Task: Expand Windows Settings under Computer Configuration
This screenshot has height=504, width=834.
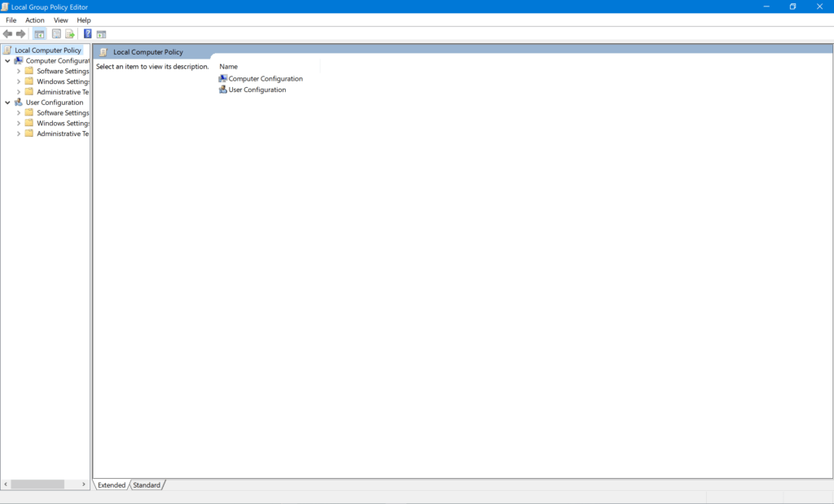Action: [x=19, y=81]
